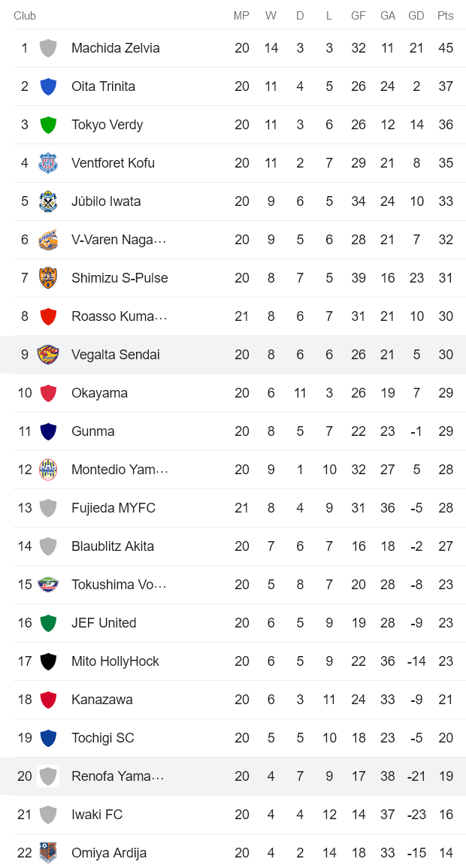This screenshot has height=868, width=466.
Task: Select the Tokyo Verdy badge icon
Action: point(48,124)
